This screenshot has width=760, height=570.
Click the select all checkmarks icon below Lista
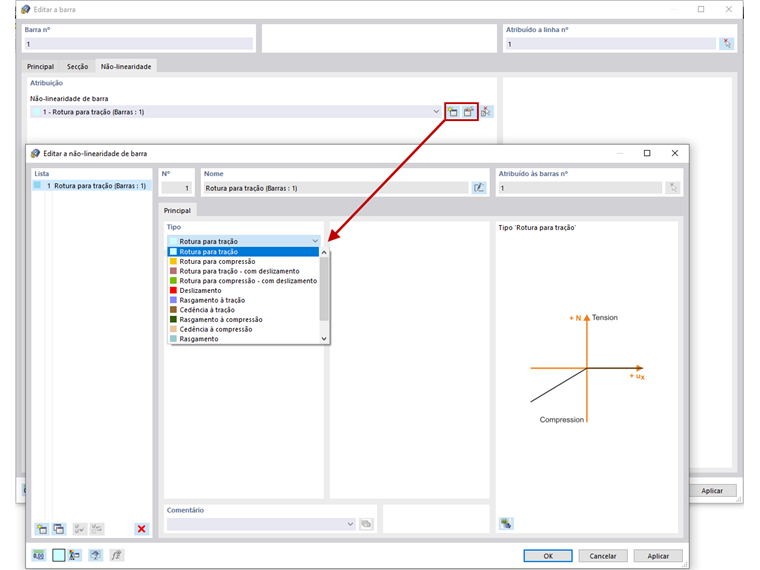tap(79, 529)
